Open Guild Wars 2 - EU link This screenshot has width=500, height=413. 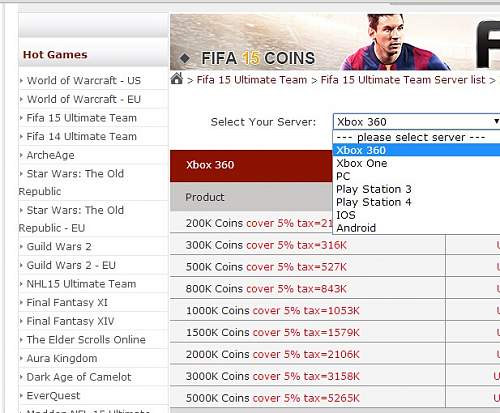71,265
